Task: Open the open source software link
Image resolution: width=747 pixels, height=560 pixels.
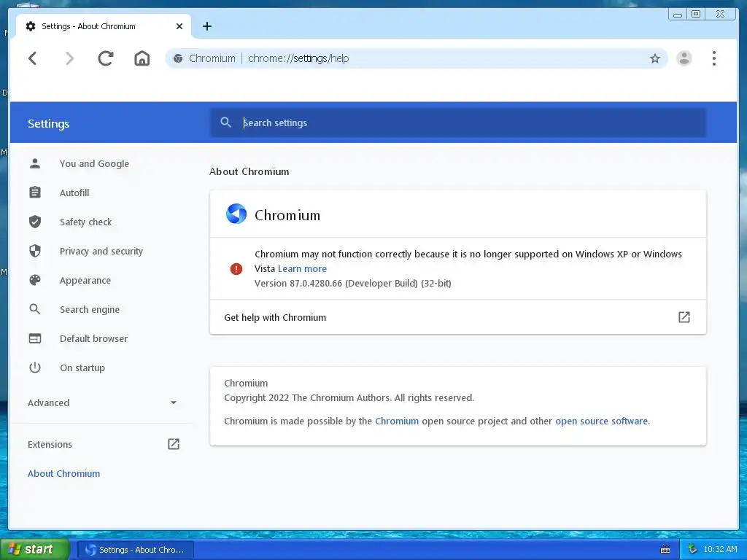Action: click(x=602, y=421)
